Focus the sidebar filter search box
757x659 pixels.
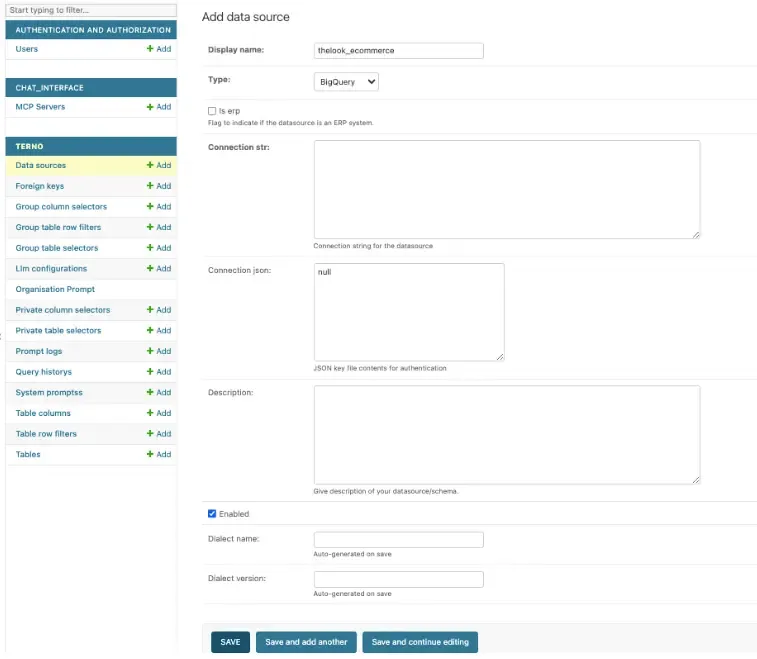point(90,10)
